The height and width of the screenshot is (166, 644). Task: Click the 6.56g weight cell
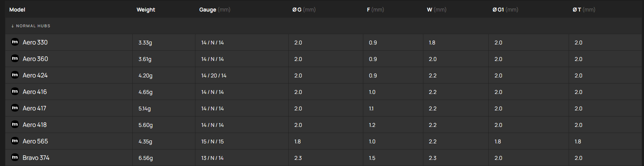[146, 158]
